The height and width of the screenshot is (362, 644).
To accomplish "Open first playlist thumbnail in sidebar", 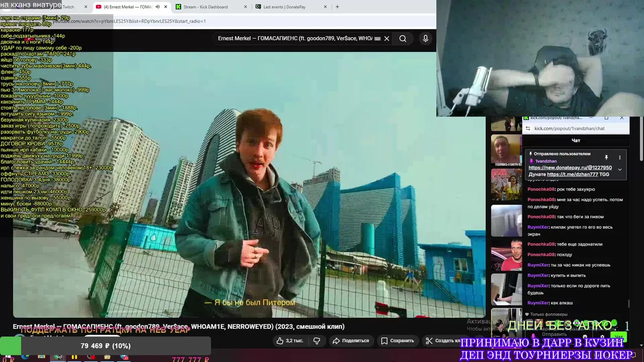I will coord(506,124).
